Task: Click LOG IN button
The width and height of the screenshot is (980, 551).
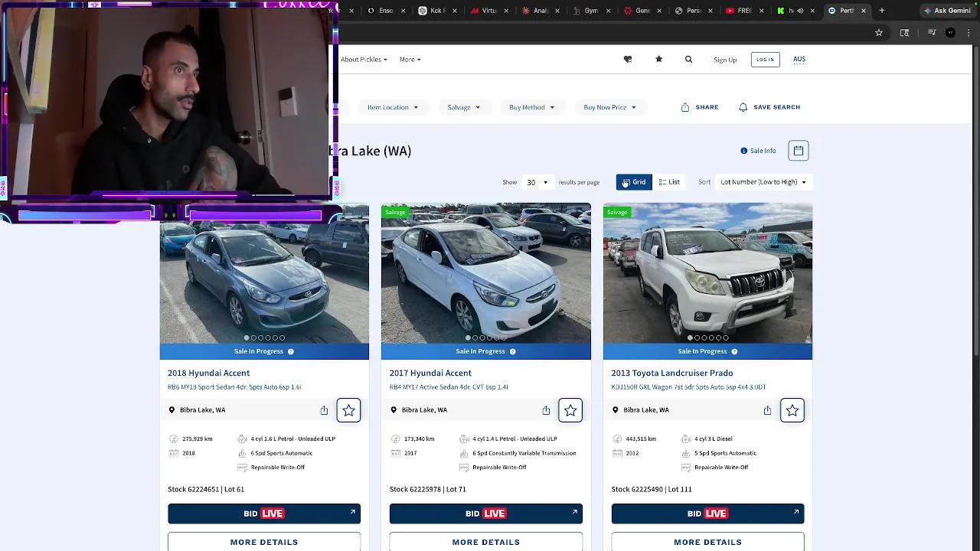Action: click(765, 59)
